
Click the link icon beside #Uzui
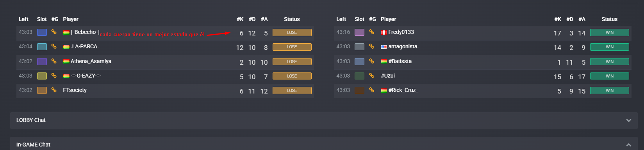[x=372, y=76]
